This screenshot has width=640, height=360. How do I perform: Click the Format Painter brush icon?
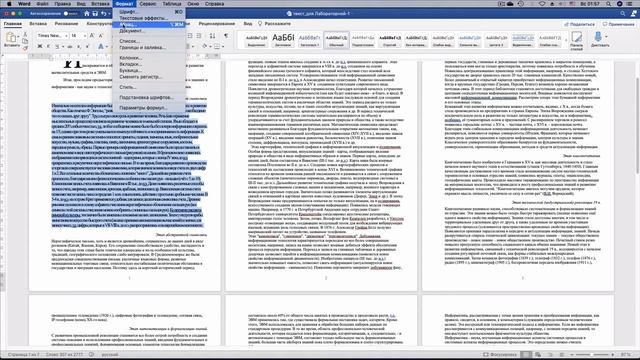(x=25, y=48)
